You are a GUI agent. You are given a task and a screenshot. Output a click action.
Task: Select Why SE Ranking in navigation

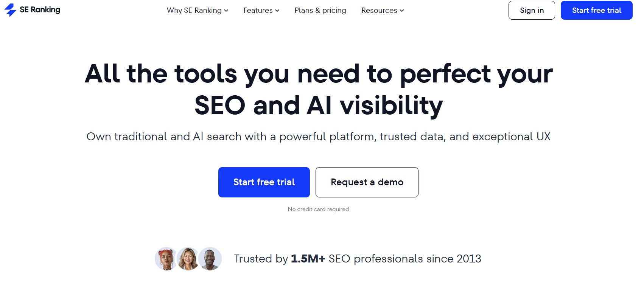(194, 10)
